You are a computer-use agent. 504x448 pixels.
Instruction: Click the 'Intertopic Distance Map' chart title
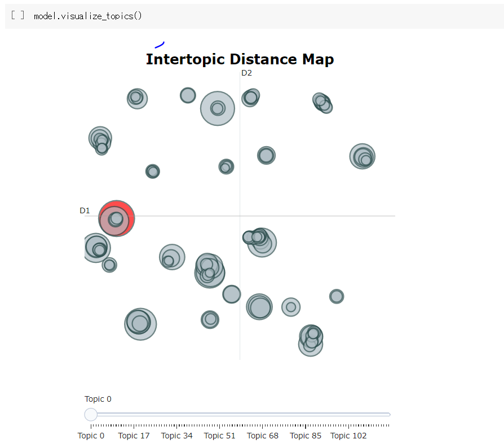click(x=240, y=59)
